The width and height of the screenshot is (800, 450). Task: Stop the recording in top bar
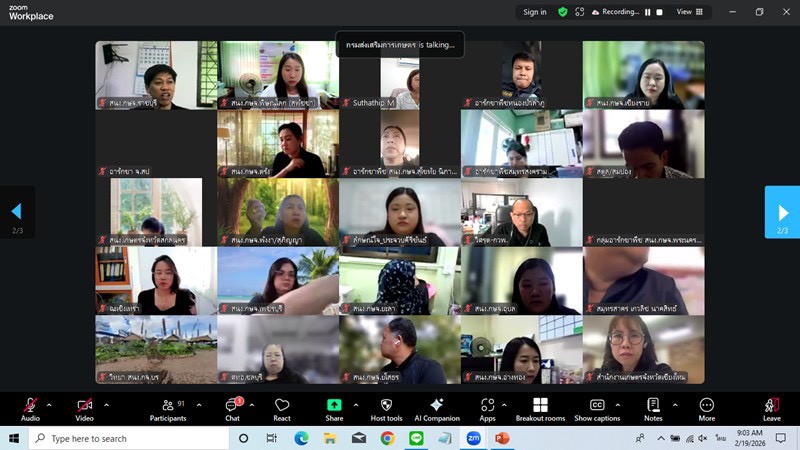coord(659,12)
